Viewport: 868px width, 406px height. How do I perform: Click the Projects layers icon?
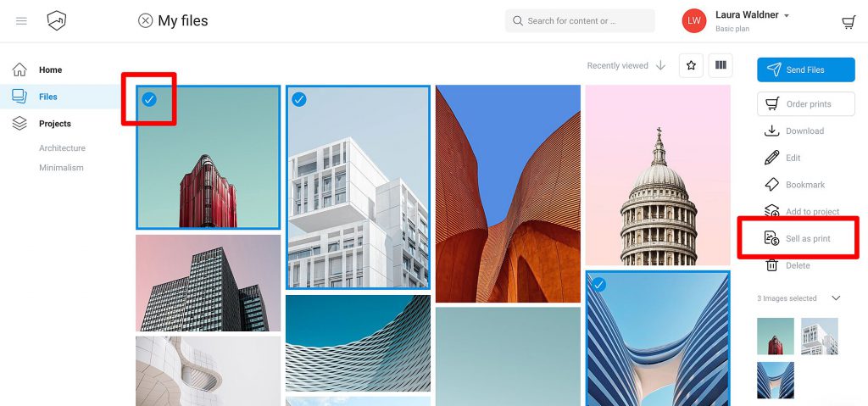pos(19,124)
